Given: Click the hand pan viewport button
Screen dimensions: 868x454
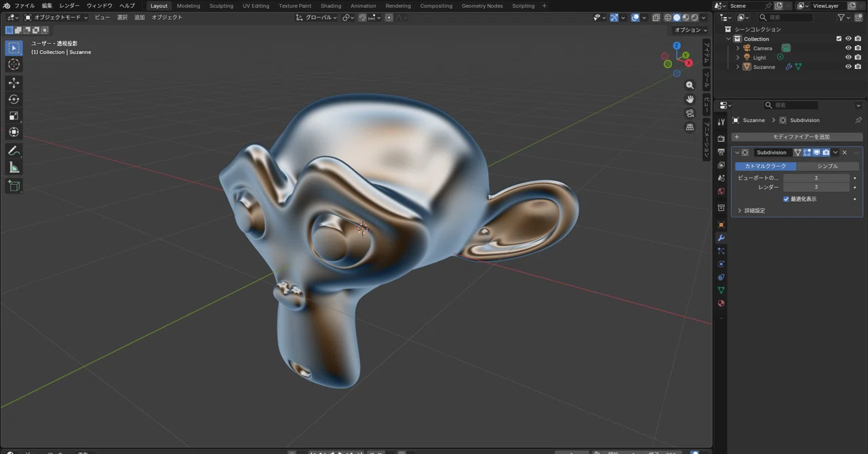Looking at the screenshot, I should click(x=690, y=99).
